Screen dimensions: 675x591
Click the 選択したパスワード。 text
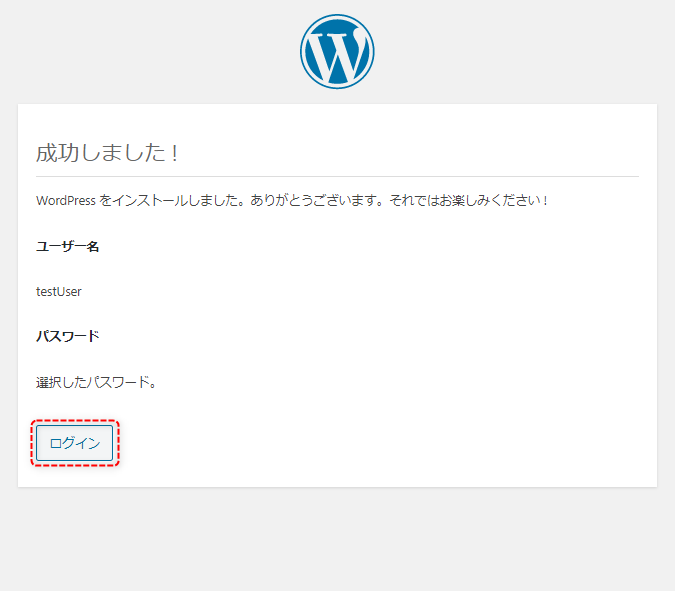click(x=96, y=382)
